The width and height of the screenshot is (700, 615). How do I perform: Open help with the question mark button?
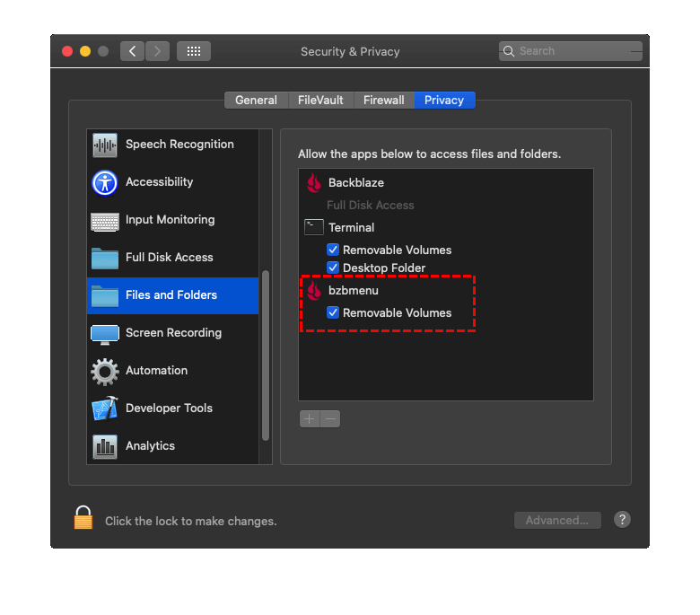pyautogui.click(x=622, y=520)
